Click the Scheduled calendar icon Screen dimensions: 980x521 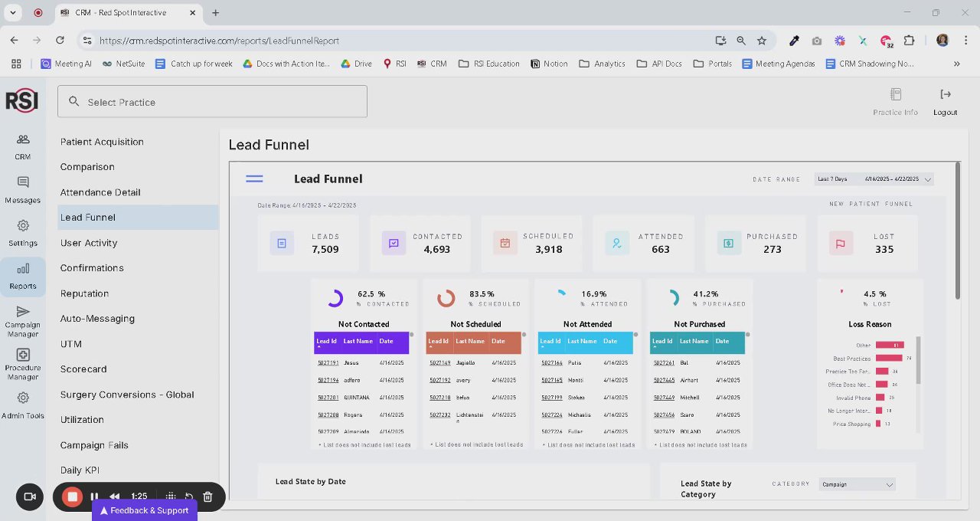(505, 243)
